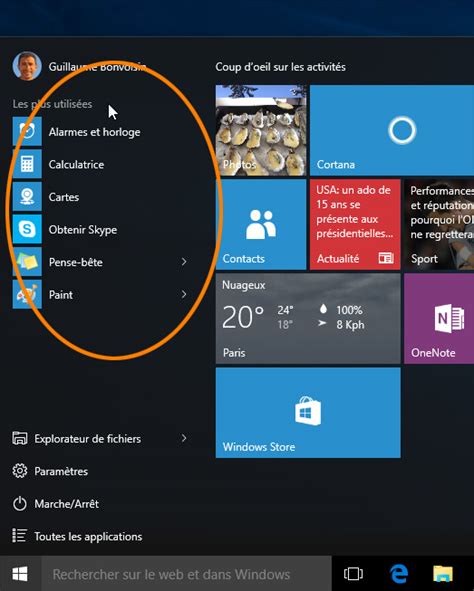Click Marche/Arrêt power option

pyautogui.click(x=67, y=504)
